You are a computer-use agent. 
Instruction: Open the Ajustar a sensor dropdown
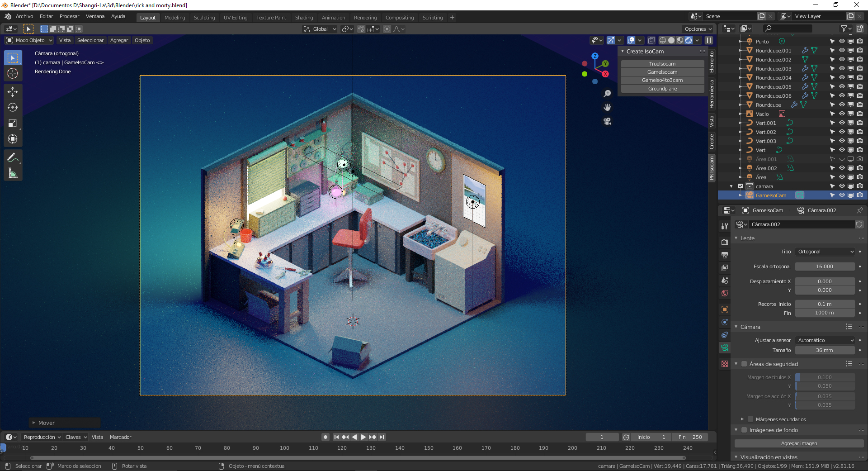tap(825, 340)
